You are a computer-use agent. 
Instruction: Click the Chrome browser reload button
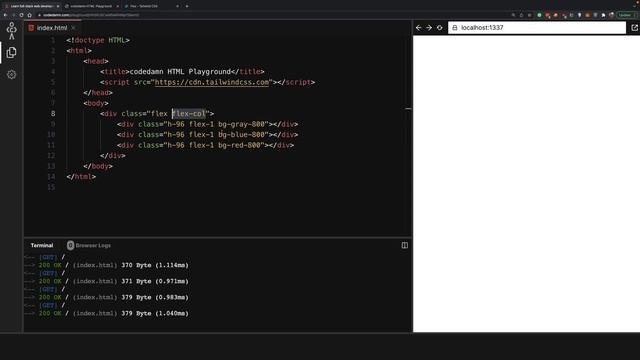[x=21, y=15]
